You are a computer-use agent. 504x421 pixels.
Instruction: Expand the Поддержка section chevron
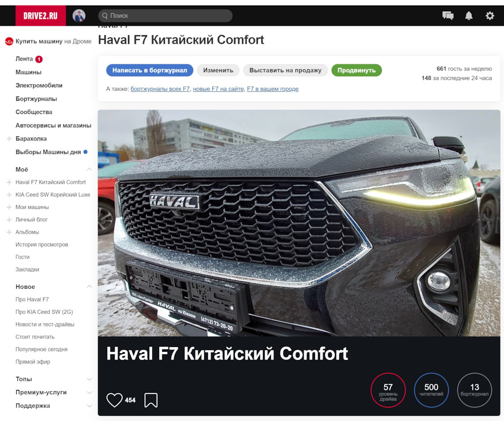coord(89,406)
